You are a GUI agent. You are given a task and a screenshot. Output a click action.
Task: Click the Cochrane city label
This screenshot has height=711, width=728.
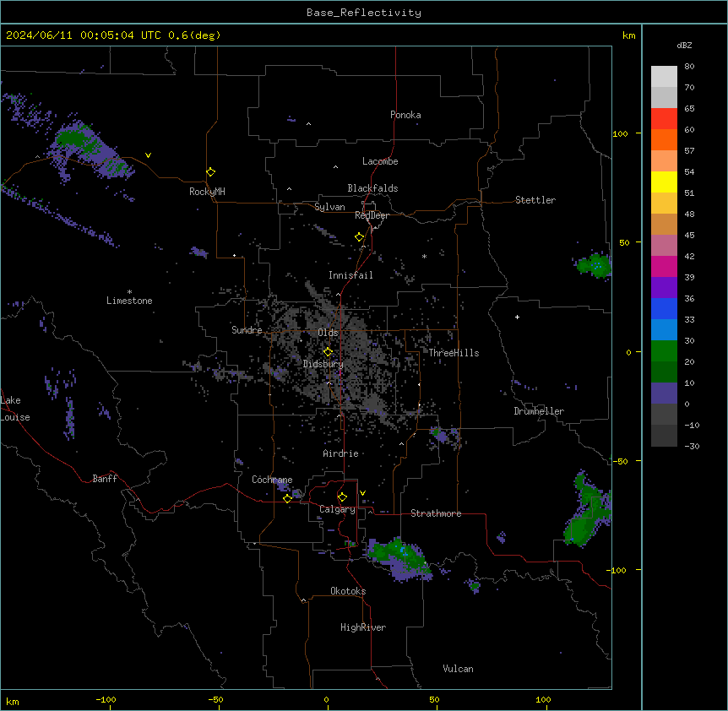[272, 480]
